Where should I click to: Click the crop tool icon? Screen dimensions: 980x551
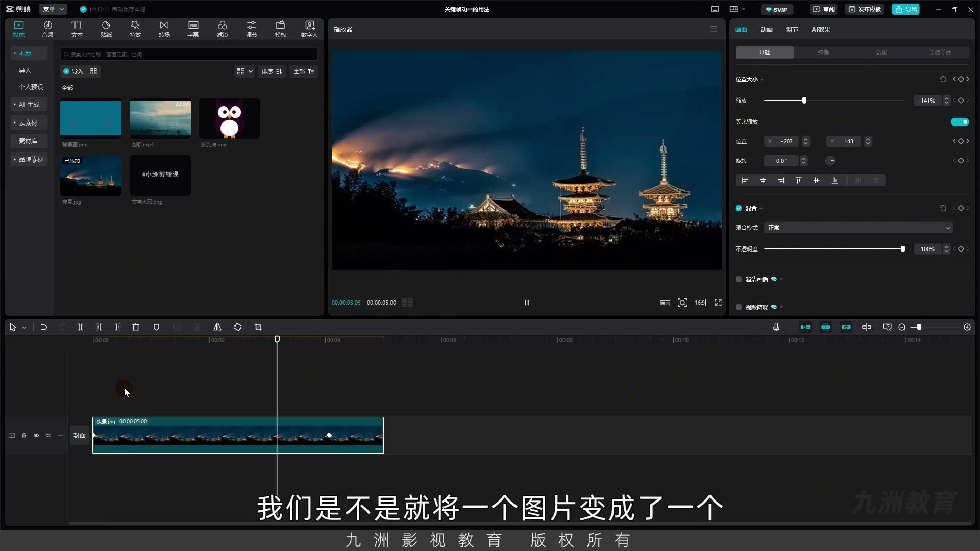click(x=258, y=327)
